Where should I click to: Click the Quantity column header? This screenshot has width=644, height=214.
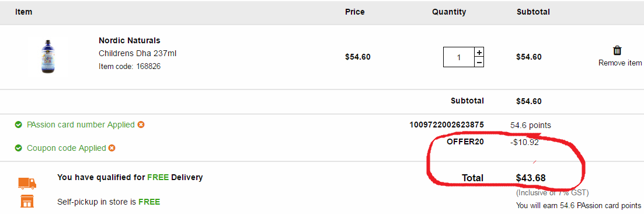[x=449, y=12]
